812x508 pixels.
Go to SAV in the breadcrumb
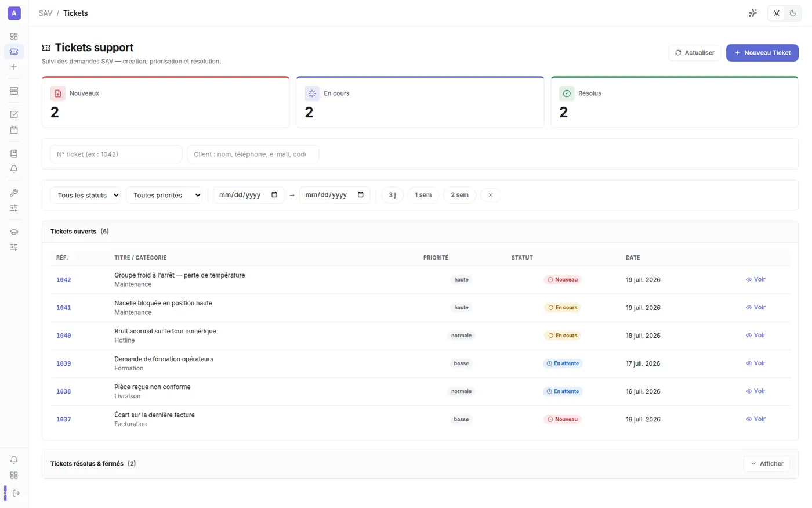[45, 13]
